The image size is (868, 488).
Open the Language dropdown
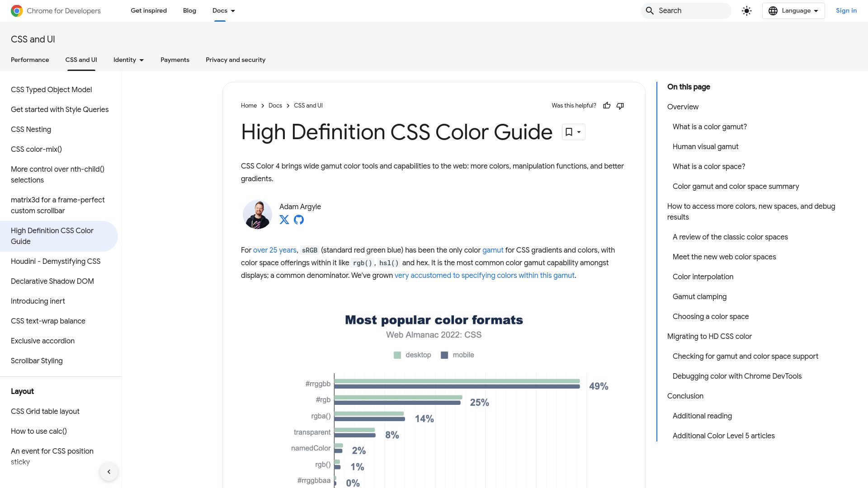tap(793, 11)
